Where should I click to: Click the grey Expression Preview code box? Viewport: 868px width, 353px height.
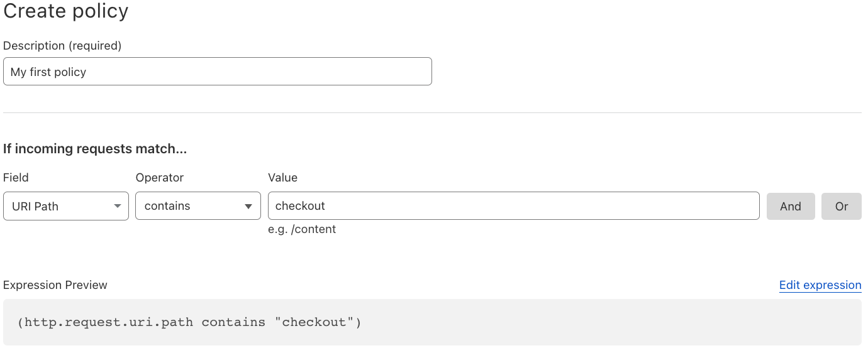pyautogui.click(x=566, y=322)
